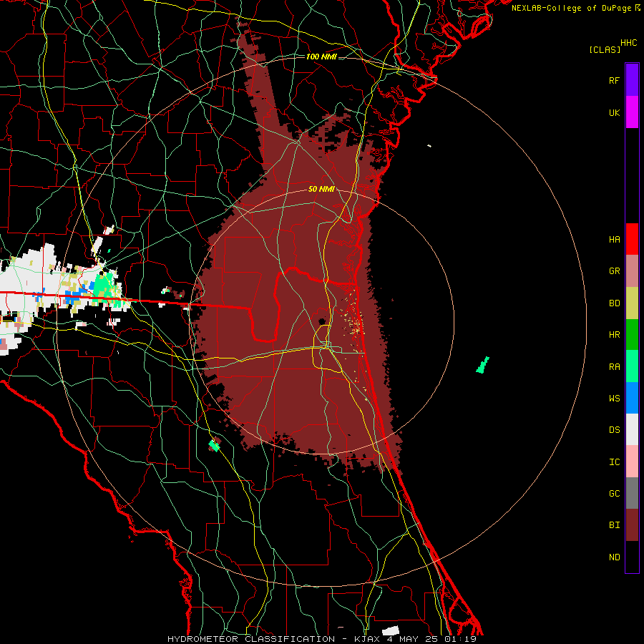Click the 'RF' legend label
The height and width of the screenshot is (644, 644).
click(x=614, y=80)
